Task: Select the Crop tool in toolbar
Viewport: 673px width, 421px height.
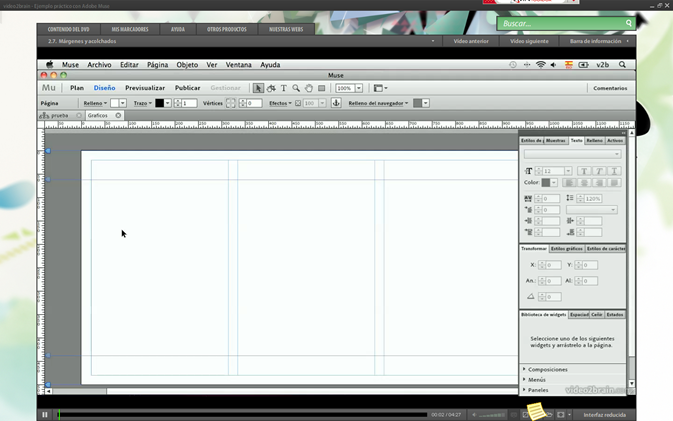Action: [271, 88]
